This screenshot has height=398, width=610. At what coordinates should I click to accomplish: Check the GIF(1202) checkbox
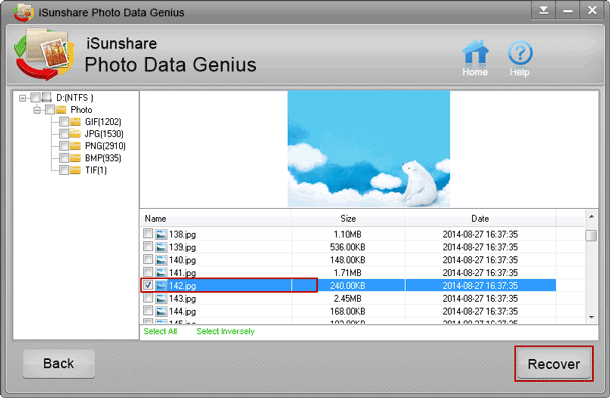point(64,122)
